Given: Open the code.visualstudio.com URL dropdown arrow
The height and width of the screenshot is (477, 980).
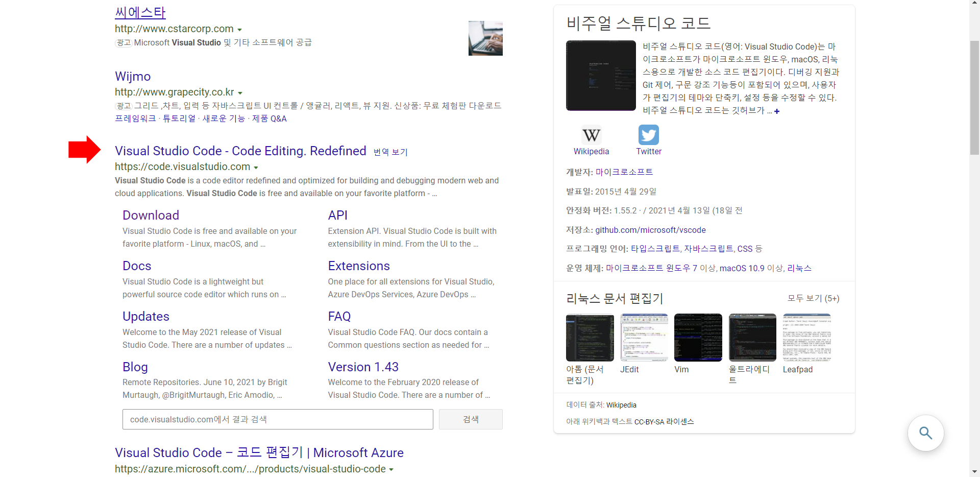Looking at the screenshot, I should click(256, 168).
